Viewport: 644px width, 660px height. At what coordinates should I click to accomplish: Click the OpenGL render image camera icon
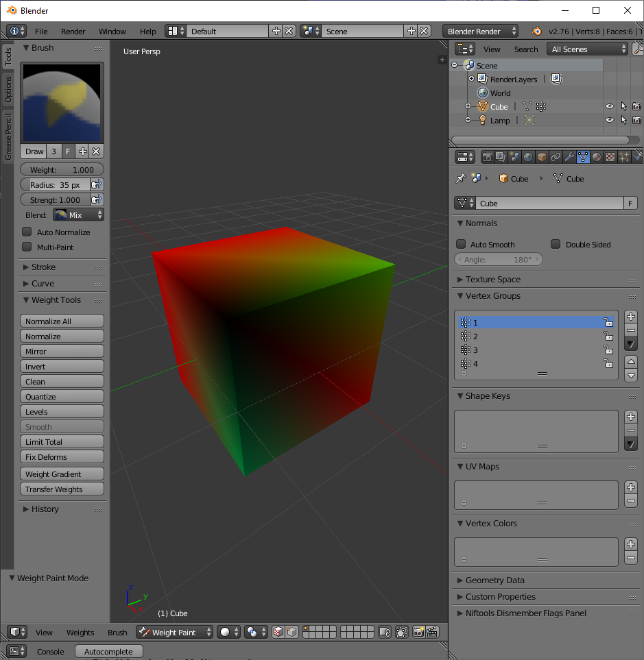point(418,632)
